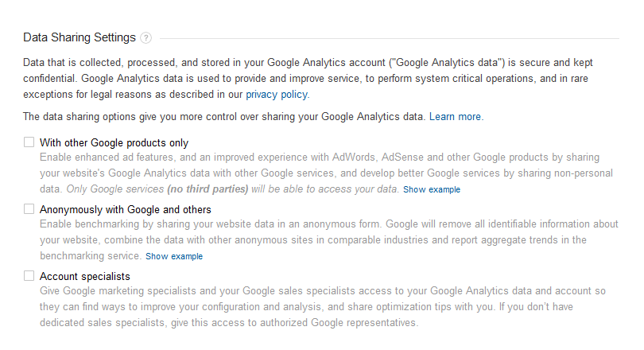The height and width of the screenshot is (350, 644).
Task: Toggle the Account specialists checkbox
Action: [29, 276]
